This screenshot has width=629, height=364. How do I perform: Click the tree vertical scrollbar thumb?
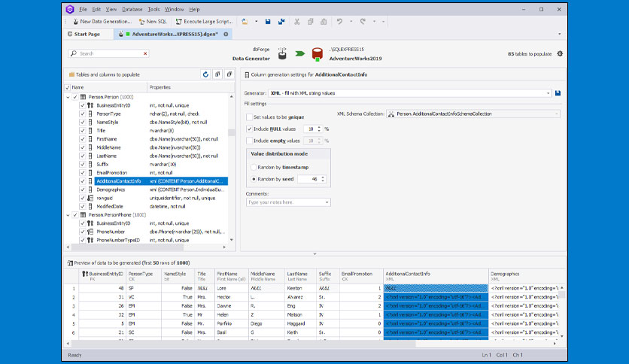231,132
